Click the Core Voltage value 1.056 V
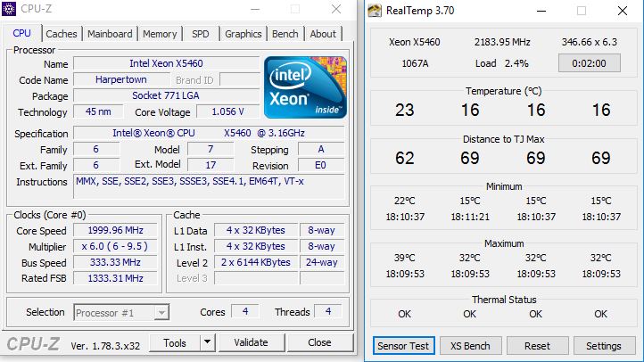The height and width of the screenshot is (362, 644). click(x=228, y=111)
